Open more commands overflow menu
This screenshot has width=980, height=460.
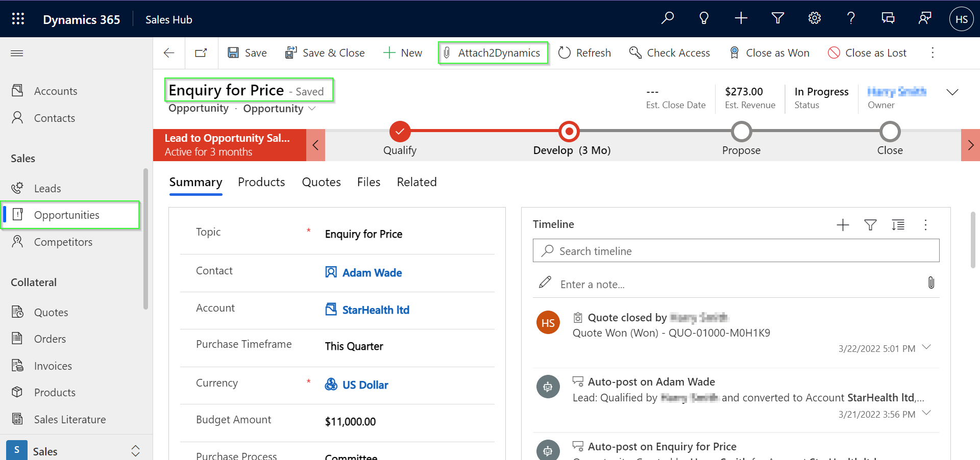(x=933, y=53)
